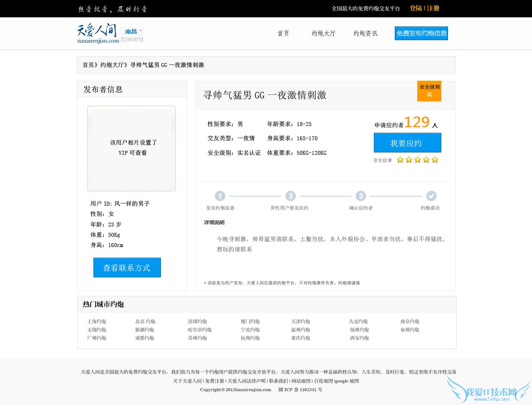
Task: Click the fifth gold rating star
Action: (x=435, y=160)
